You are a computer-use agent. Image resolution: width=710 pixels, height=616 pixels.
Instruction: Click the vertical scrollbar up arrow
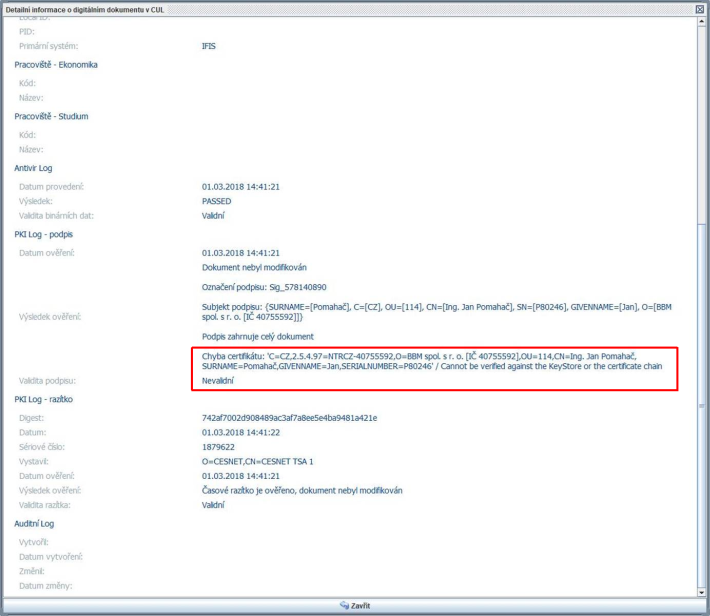click(x=701, y=21)
